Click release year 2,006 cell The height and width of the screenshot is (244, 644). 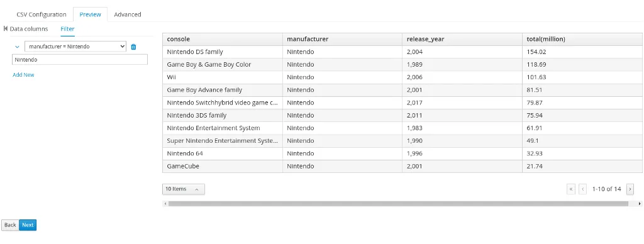(462, 77)
